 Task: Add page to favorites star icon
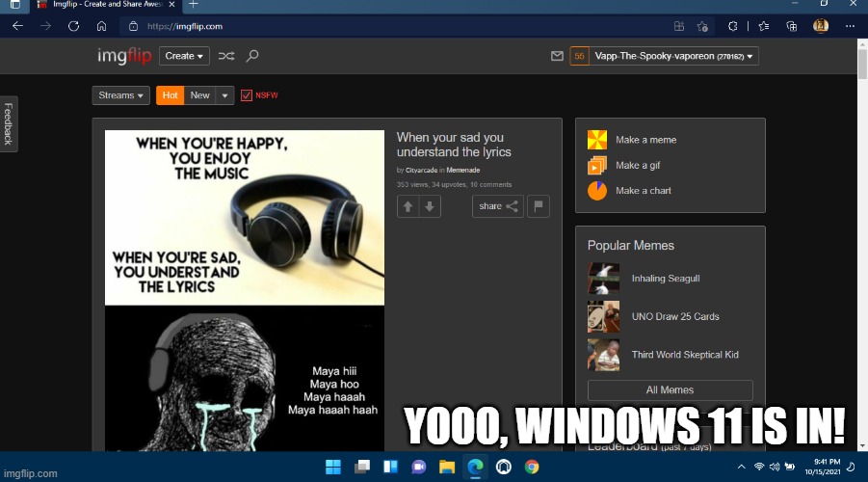(702, 26)
